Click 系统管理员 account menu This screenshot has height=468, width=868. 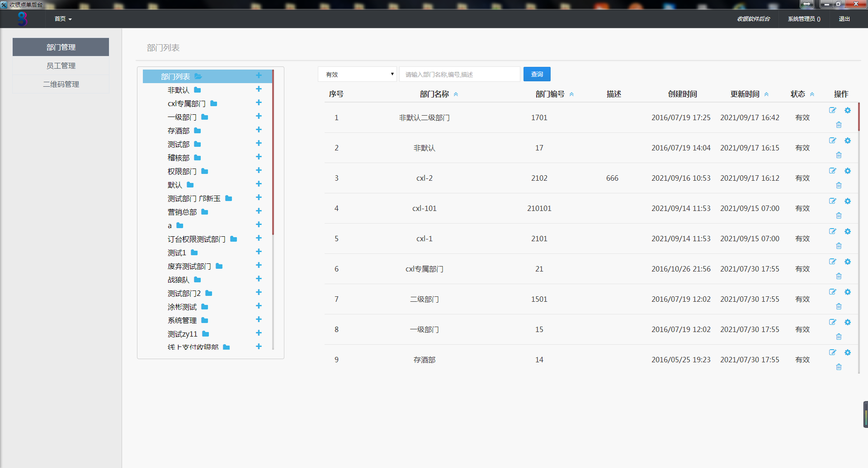pyautogui.click(x=804, y=19)
